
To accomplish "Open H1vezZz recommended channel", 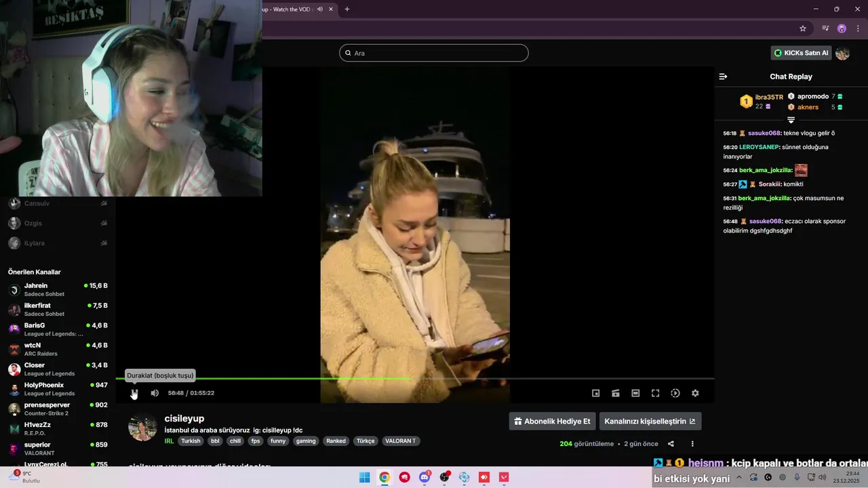I will [58, 429].
